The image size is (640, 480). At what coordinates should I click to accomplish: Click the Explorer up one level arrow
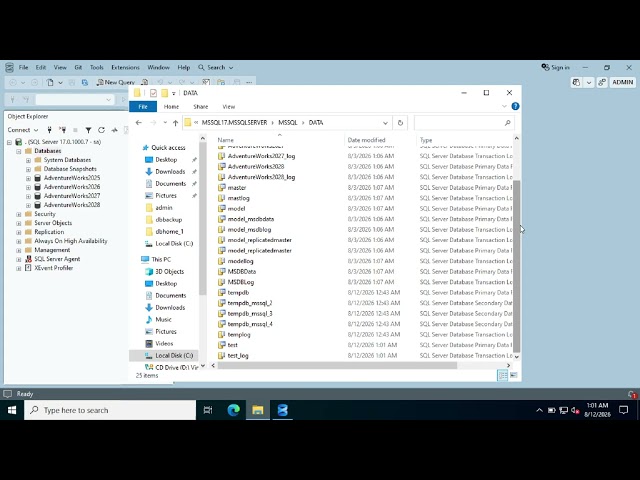(176, 122)
